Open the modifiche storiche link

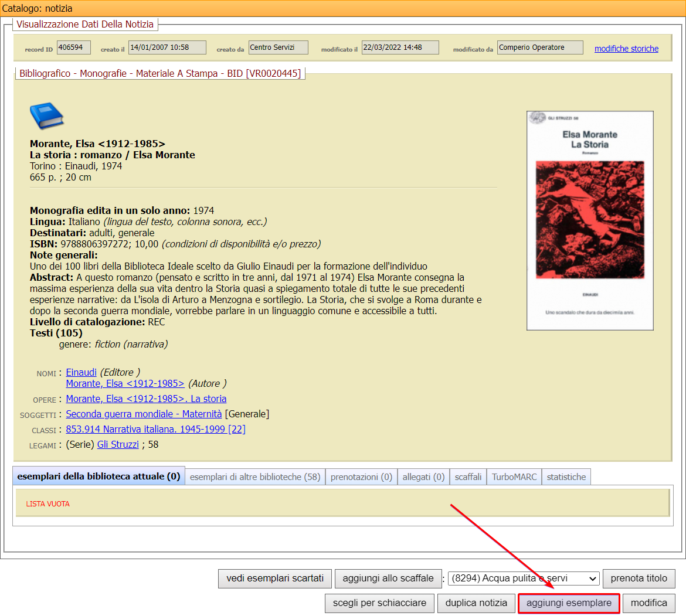pyautogui.click(x=626, y=49)
